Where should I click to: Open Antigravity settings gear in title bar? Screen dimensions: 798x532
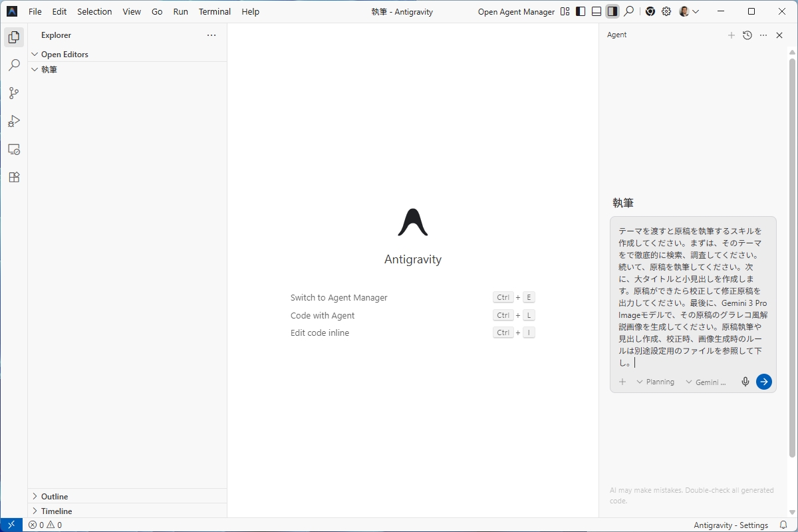[666, 11]
